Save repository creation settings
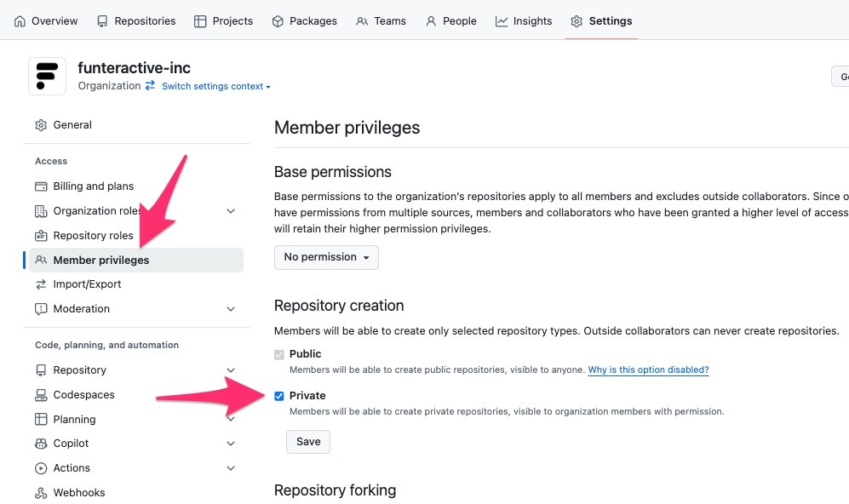This screenshot has height=504, width=849. click(x=308, y=442)
